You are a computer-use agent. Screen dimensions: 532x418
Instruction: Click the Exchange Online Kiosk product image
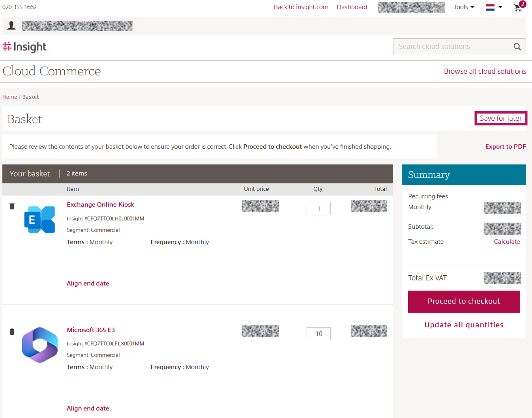click(40, 219)
